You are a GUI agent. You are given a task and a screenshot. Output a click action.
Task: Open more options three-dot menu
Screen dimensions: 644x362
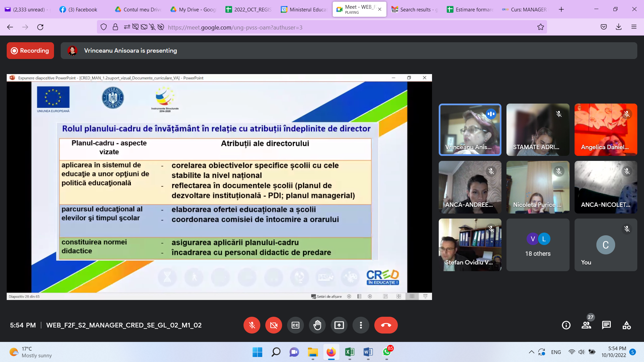tap(361, 325)
